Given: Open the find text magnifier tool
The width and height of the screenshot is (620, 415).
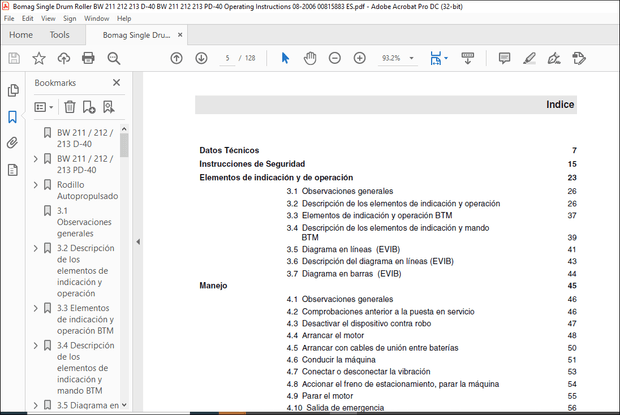Looking at the screenshot, I should pyautogui.click(x=114, y=58).
